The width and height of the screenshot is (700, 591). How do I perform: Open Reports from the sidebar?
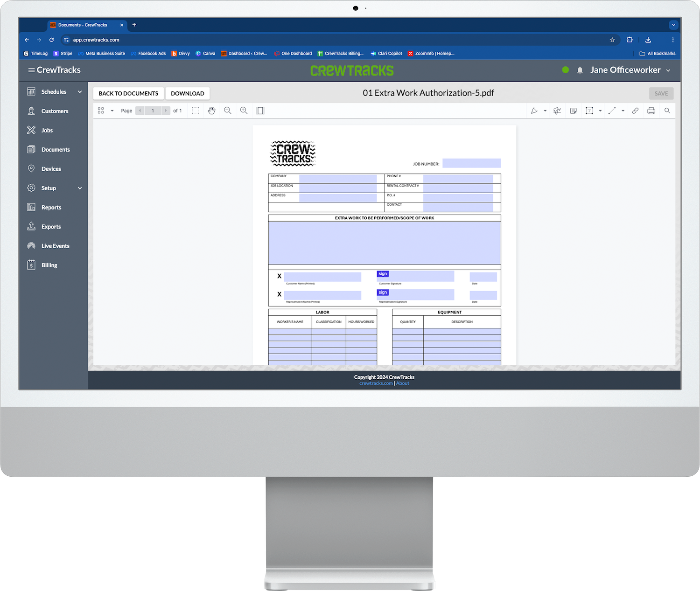pyautogui.click(x=51, y=208)
